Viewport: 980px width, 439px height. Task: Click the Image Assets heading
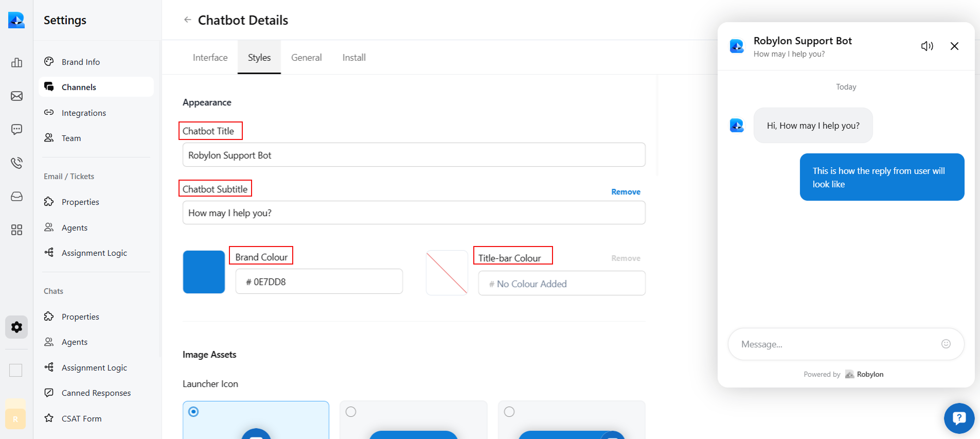209,355
